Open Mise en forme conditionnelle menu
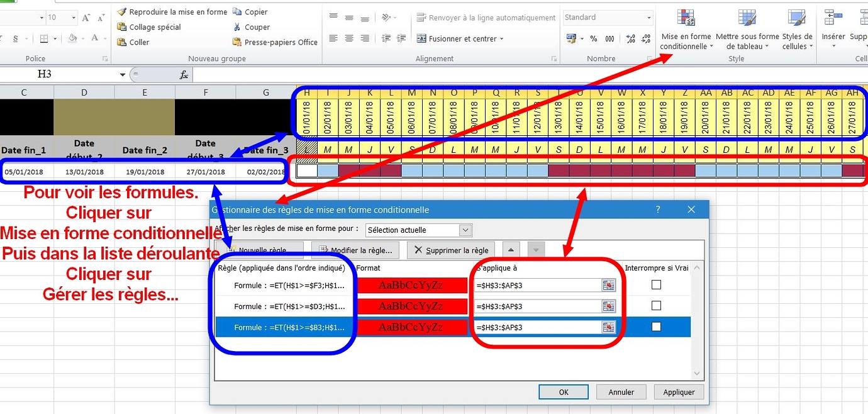This screenshot has height=414, width=868. [x=685, y=28]
